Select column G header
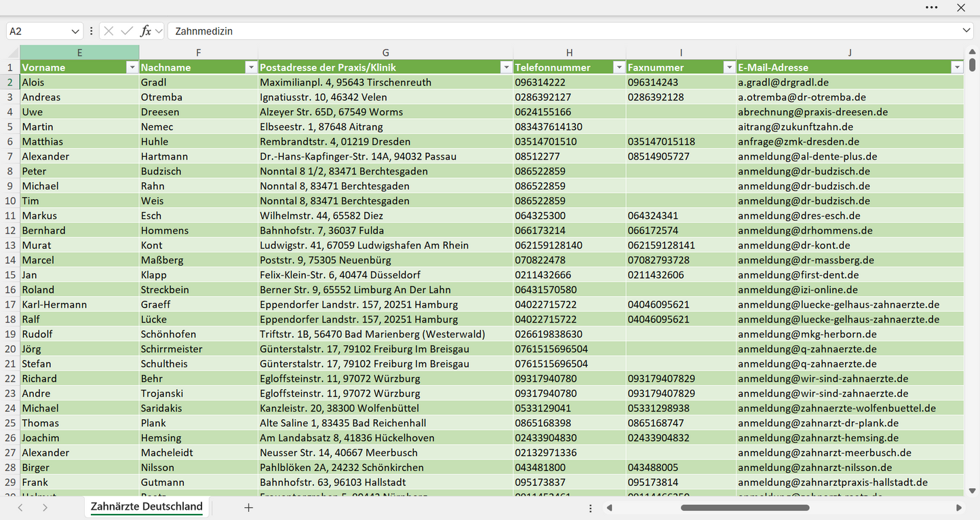Screen dimensions: 980x520 coord(385,52)
